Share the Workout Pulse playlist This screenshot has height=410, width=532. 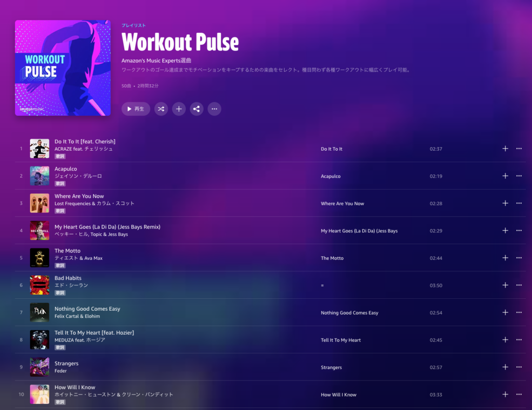click(196, 109)
